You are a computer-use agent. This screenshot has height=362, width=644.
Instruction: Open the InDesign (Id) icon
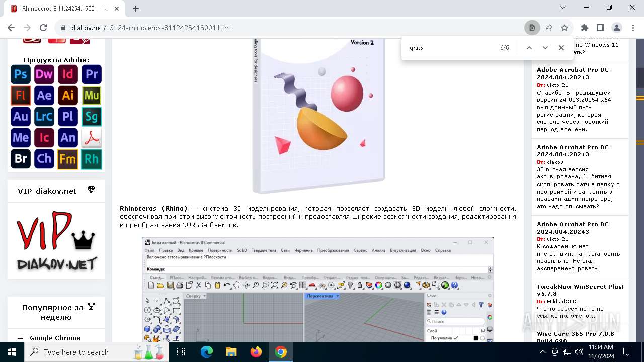pos(68,74)
